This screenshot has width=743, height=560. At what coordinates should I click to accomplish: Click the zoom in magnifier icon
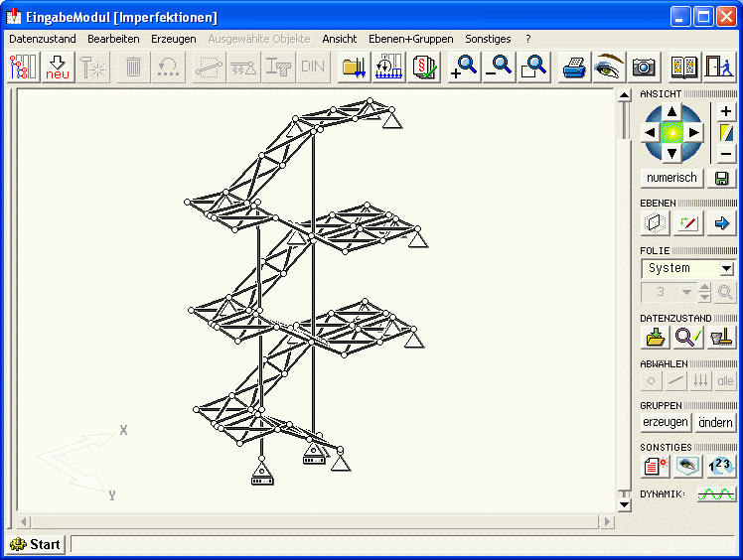pyautogui.click(x=463, y=67)
